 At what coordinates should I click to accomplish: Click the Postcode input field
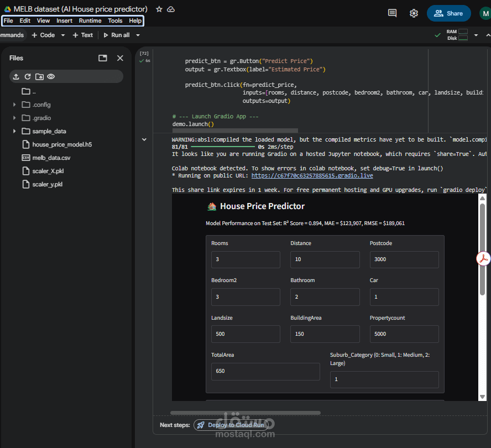pos(404,259)
